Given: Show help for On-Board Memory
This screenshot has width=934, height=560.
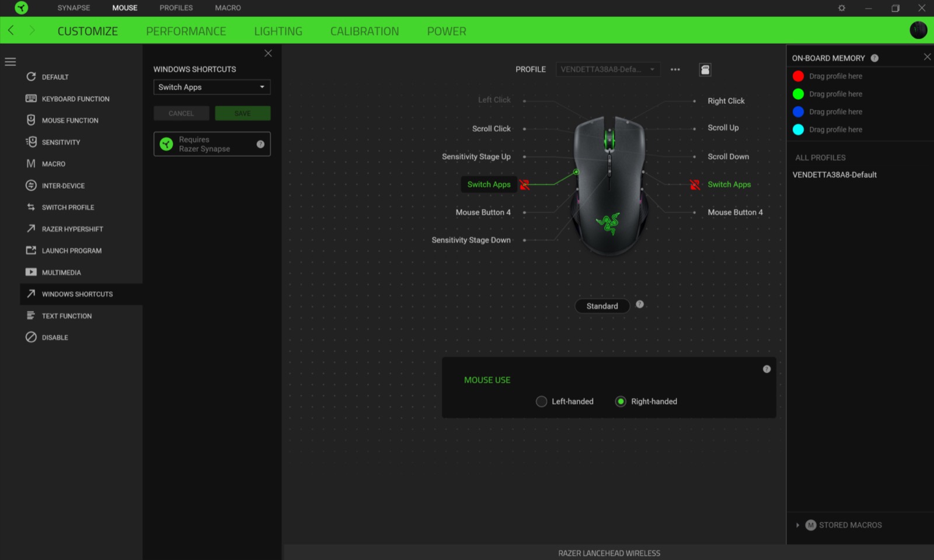Looking at the screenshot, I should (874, 58).
